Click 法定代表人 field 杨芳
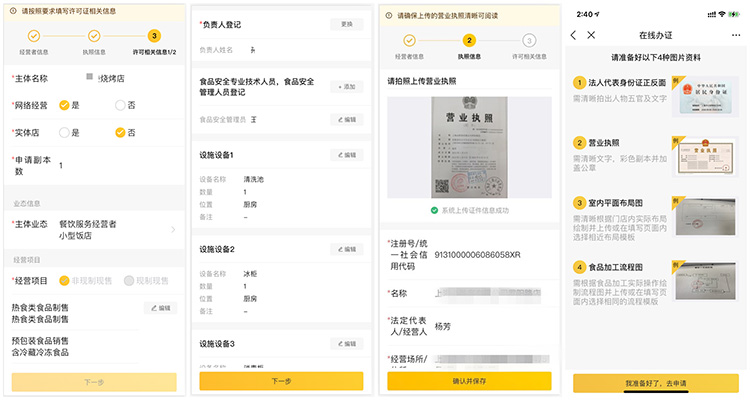The width and height of the screenshot is (750, 400). coord(442,327)
